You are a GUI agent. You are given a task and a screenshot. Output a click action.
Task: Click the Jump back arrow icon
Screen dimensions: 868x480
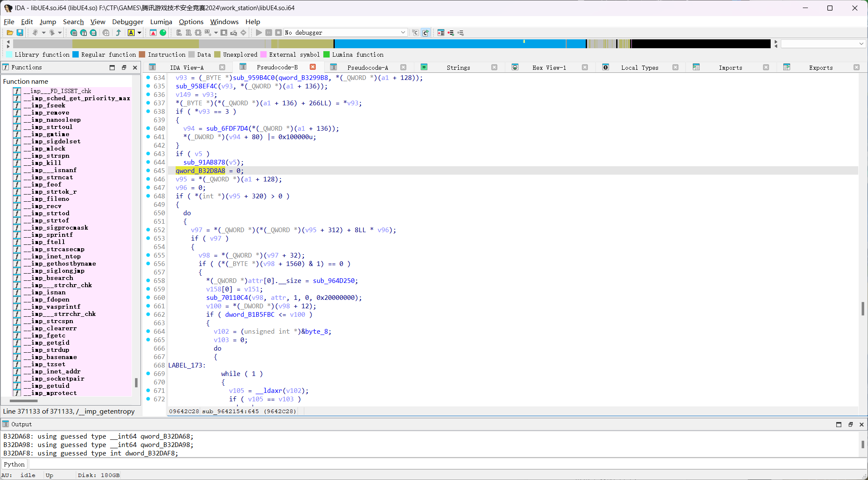35,33
